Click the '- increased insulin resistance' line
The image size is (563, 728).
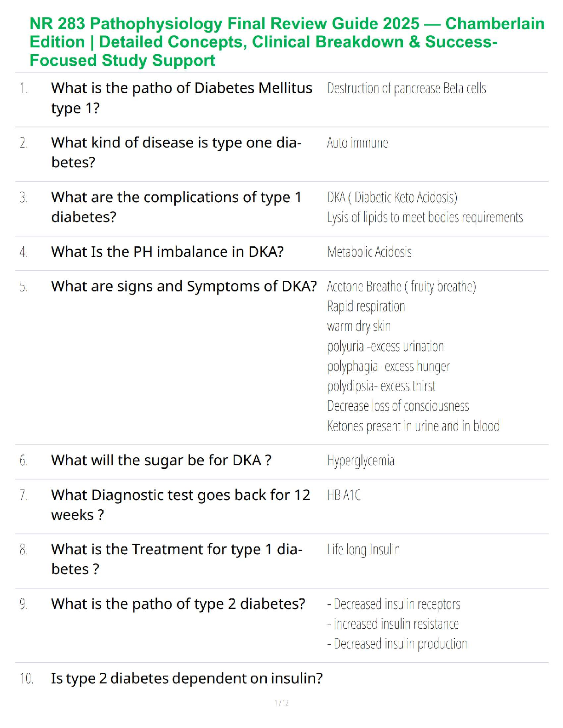[393, 624]
